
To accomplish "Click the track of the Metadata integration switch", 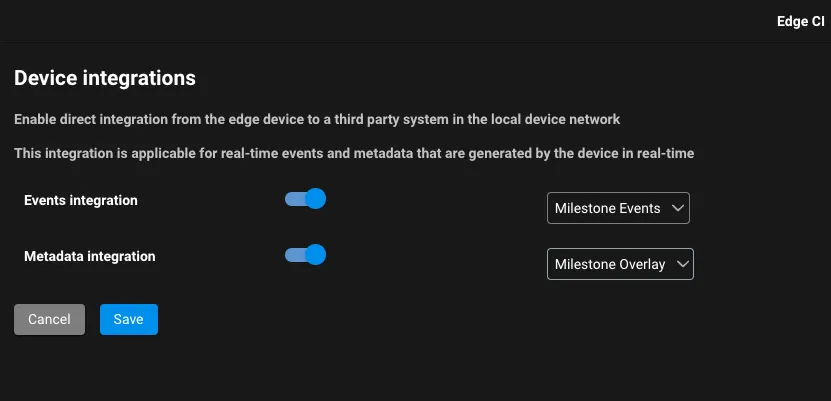I will [294, 255].
